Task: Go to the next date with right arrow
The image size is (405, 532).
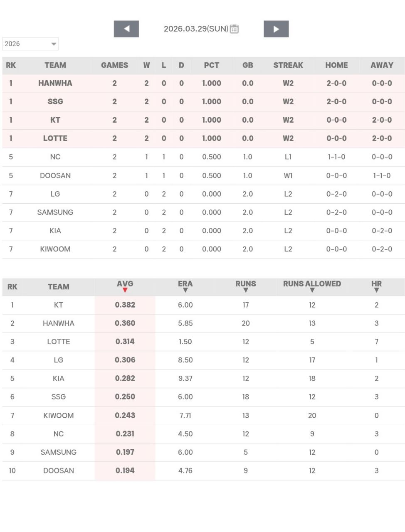Action: pos(276,29)
